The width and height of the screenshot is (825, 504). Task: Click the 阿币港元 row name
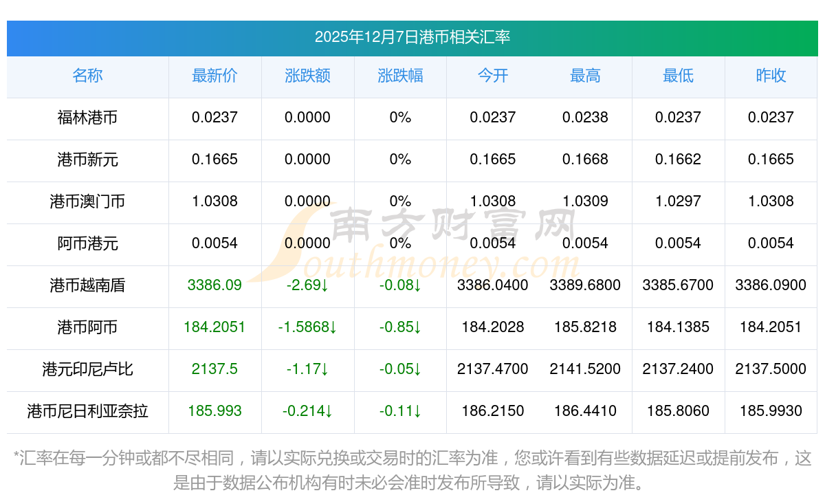point(87,243)
